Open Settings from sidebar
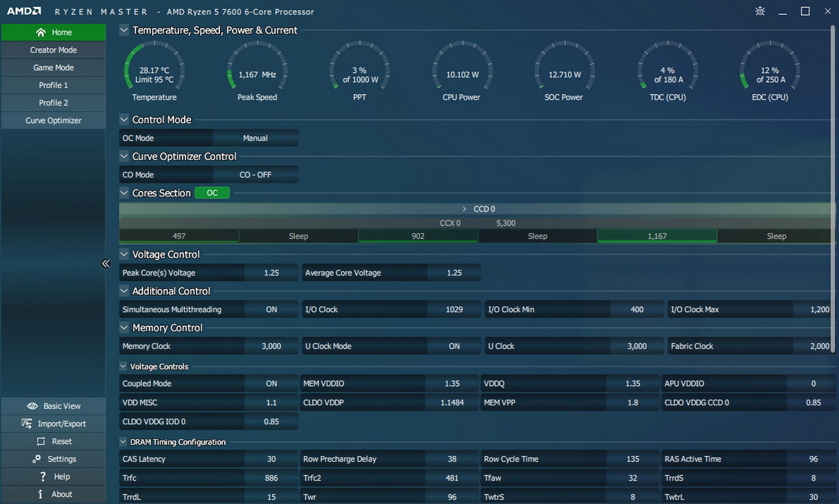 click(x=53, y=459)
